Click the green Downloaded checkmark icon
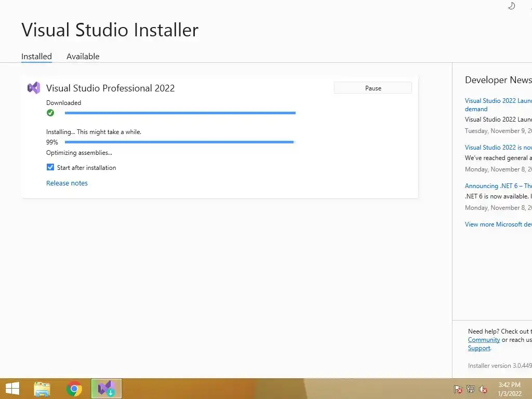This screenshot has width=532, height=399. (x=50, y=113)
